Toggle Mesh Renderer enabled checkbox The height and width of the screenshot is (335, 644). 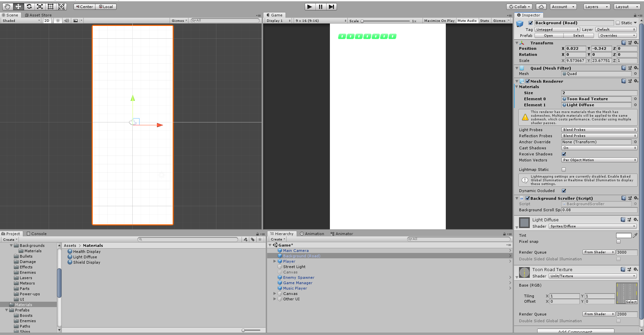(528, 81)
